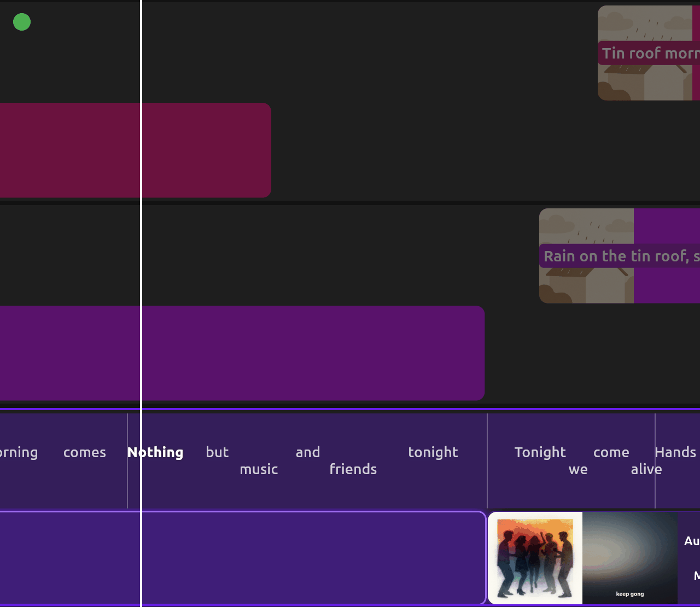Image resolution: width=700 pixels, height=607 pixels.
Task: Click the lyric word 'comes'
Action: pos(85,452)
